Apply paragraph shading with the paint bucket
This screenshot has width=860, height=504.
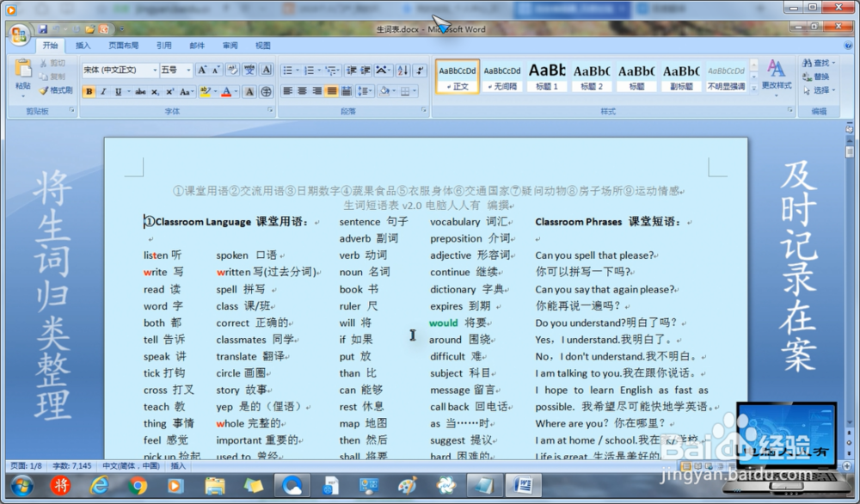384,91
